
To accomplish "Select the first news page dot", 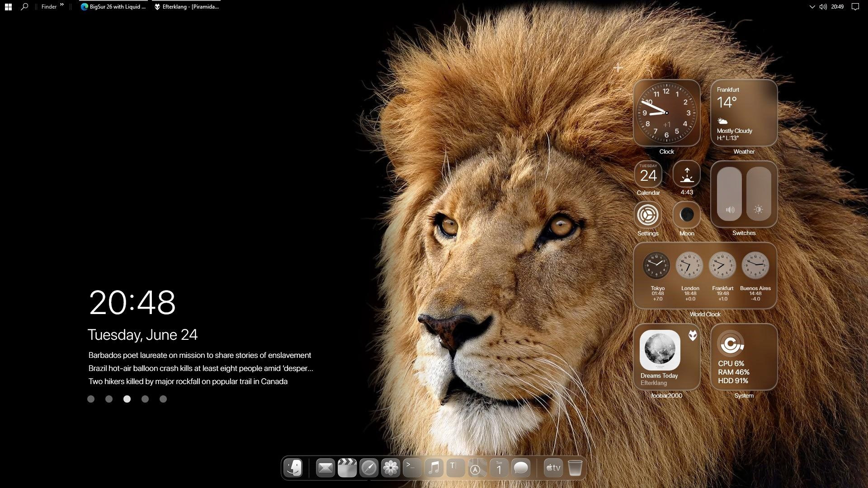I will (91, 399).
